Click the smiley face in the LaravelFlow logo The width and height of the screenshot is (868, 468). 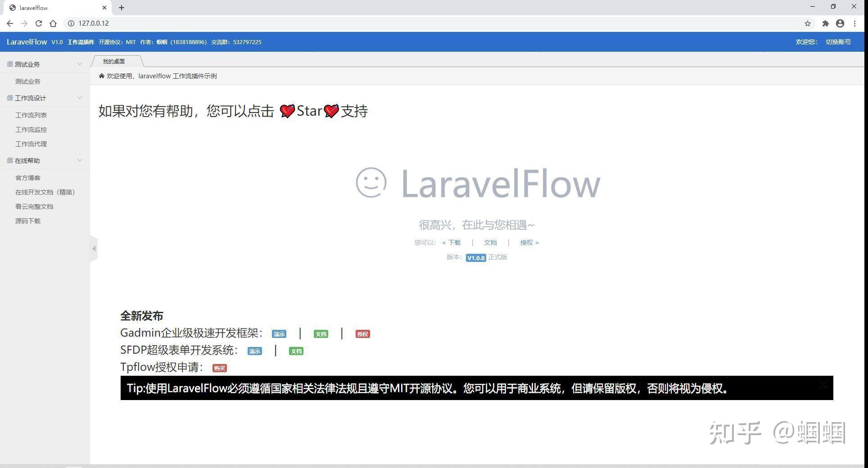pos(371,183)
